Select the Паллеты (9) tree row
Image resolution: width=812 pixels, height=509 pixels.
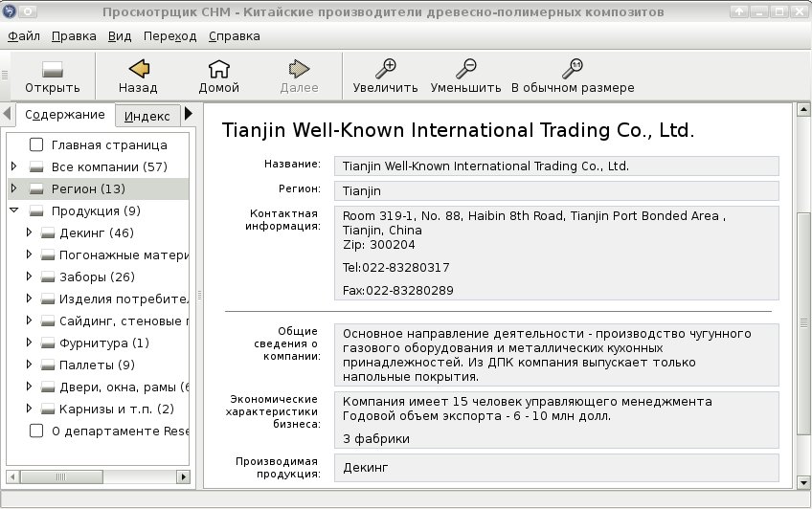pyautogui.click(x=97, y=365)
